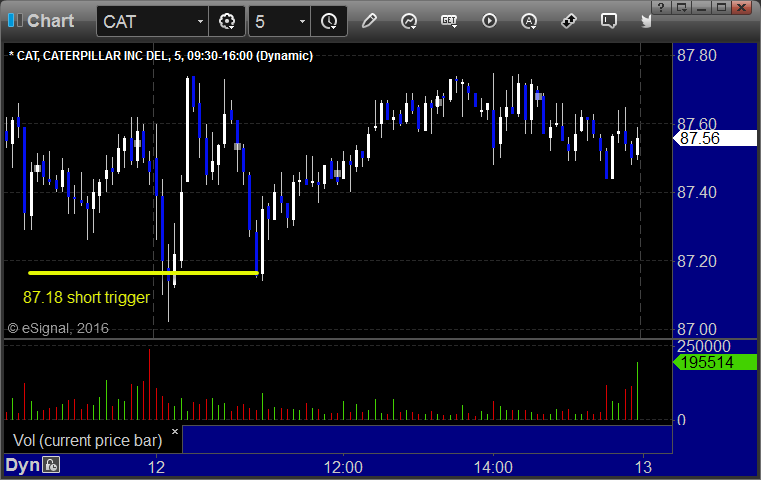Click the Vol (current price bar) label

(87, 440)
